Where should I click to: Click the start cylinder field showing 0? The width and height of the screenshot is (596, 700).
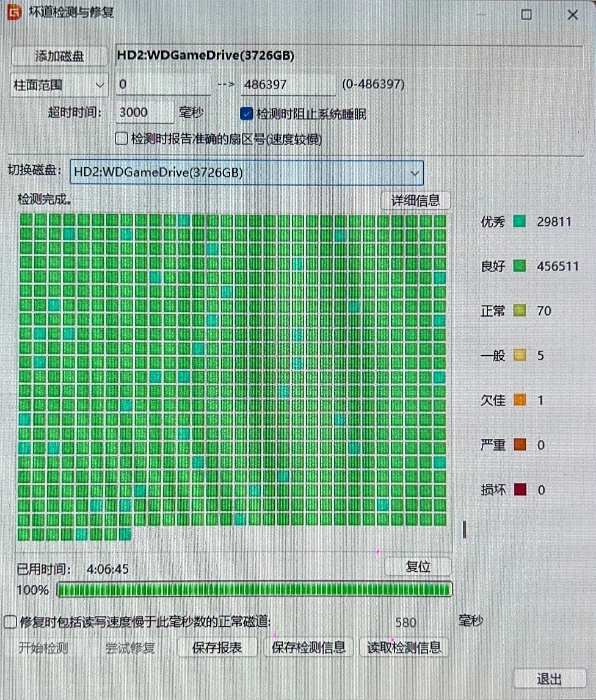point(163,84)
